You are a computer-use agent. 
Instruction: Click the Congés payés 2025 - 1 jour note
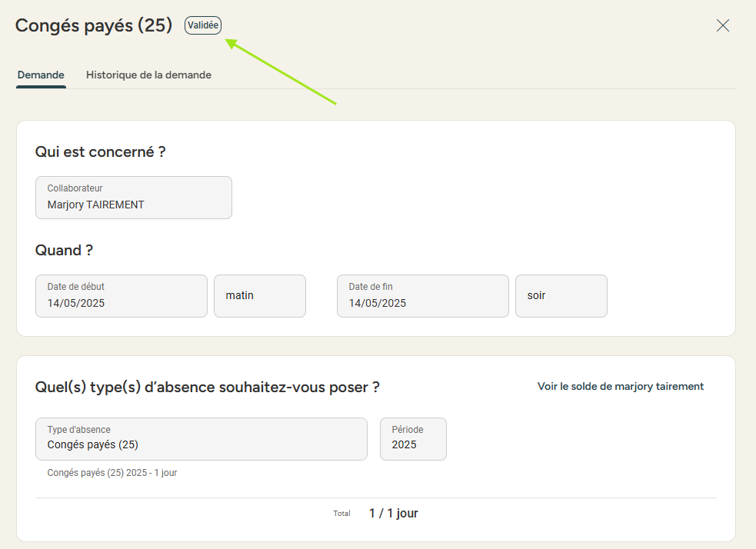point(112,473)
